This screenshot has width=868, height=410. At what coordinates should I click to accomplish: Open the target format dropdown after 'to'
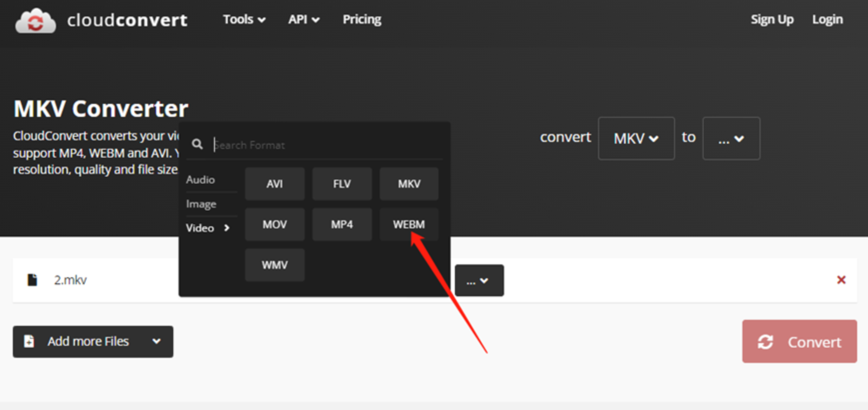tap(731, 138)
